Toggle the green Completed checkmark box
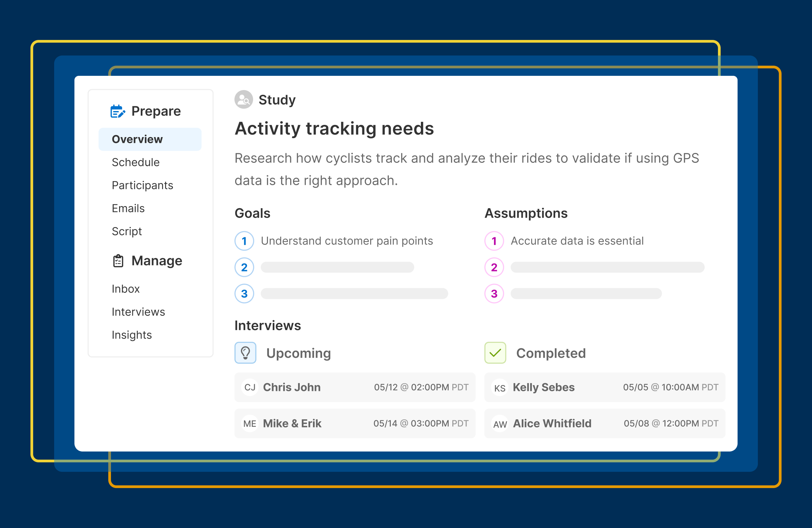Viewport: 812px width, 528px height. 495,353
